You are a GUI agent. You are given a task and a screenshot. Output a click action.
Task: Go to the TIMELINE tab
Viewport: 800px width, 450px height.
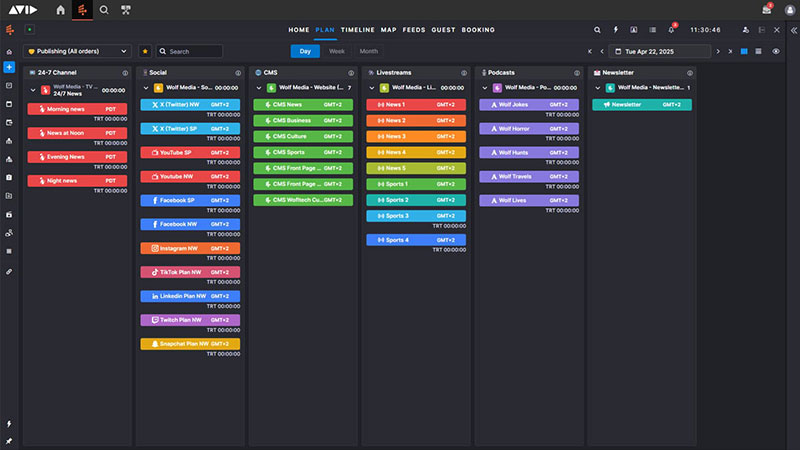tap(357, 30)
